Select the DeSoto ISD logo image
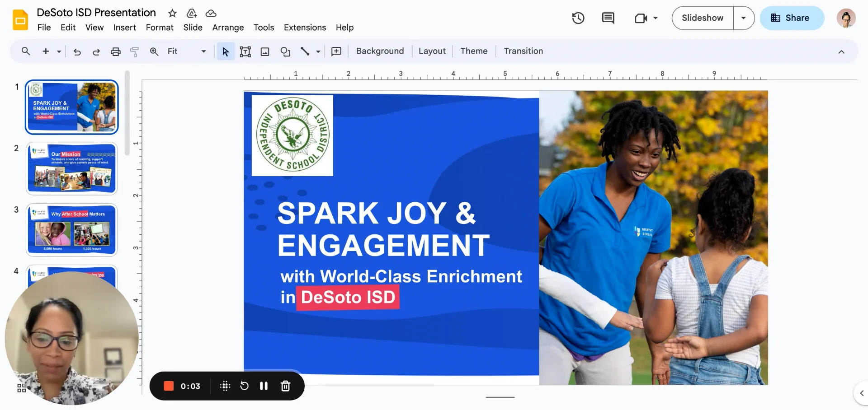 click(x=292, y=135)
